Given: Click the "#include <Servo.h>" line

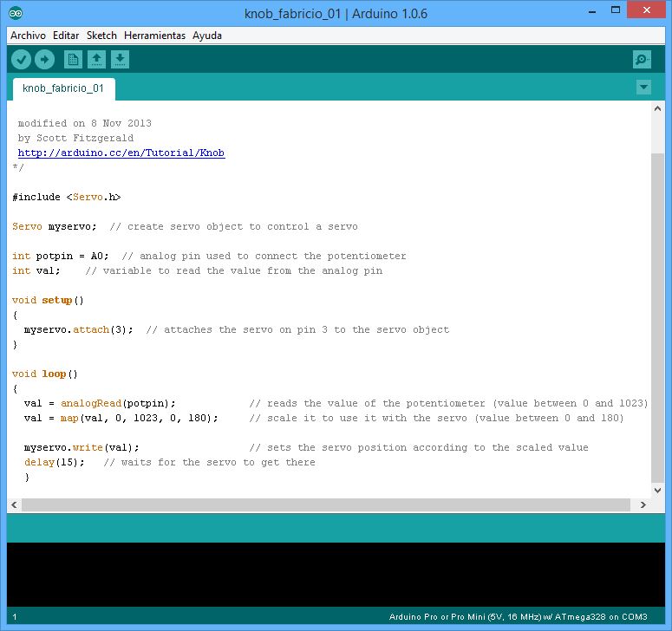Looking at the screenshot, I should (x=67, y=197).
